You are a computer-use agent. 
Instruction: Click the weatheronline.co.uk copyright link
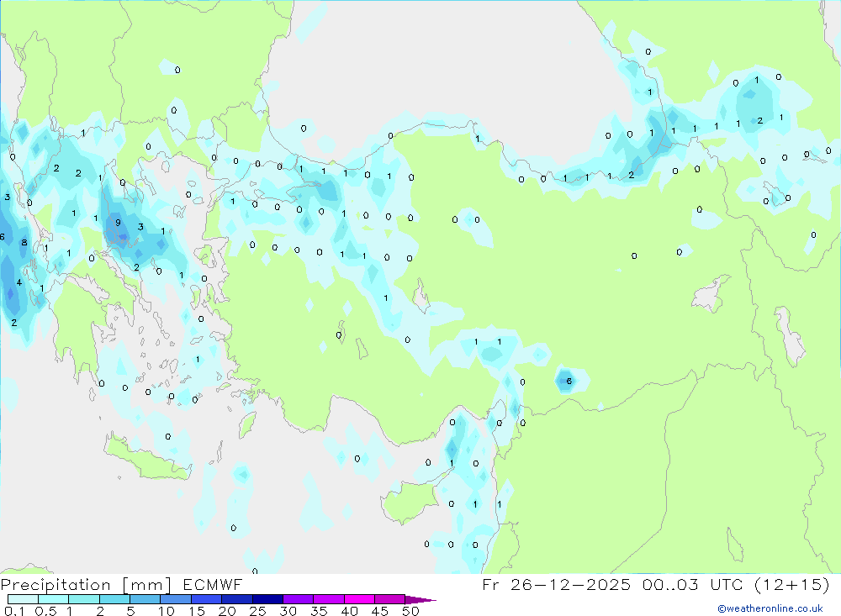[x=770, y=608]
